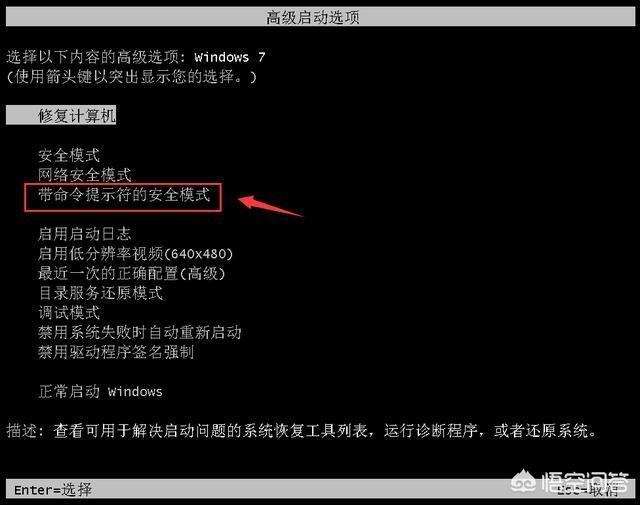Click the 悟空问答 watermark text

click(584, 482)
